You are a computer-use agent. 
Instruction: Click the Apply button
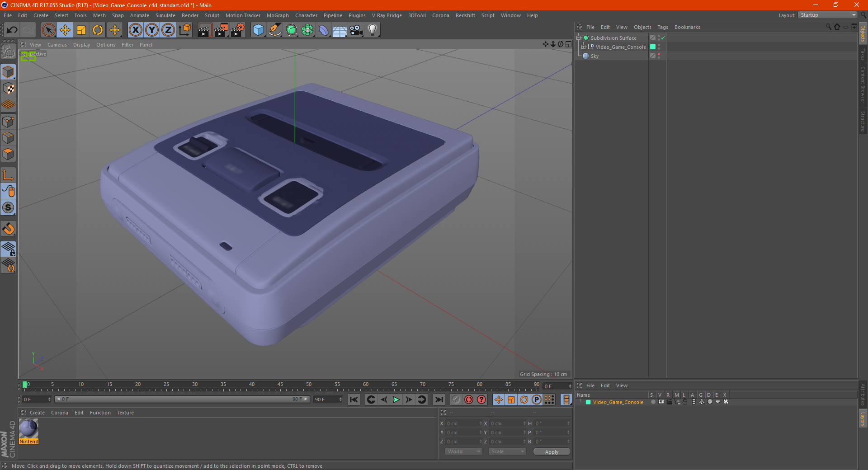(552, 452)
